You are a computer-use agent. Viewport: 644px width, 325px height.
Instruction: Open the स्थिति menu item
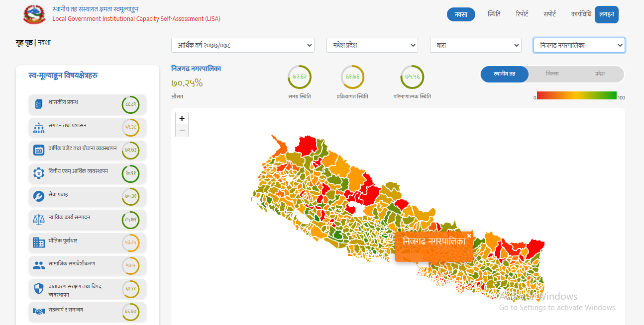(x=494, y=14)
